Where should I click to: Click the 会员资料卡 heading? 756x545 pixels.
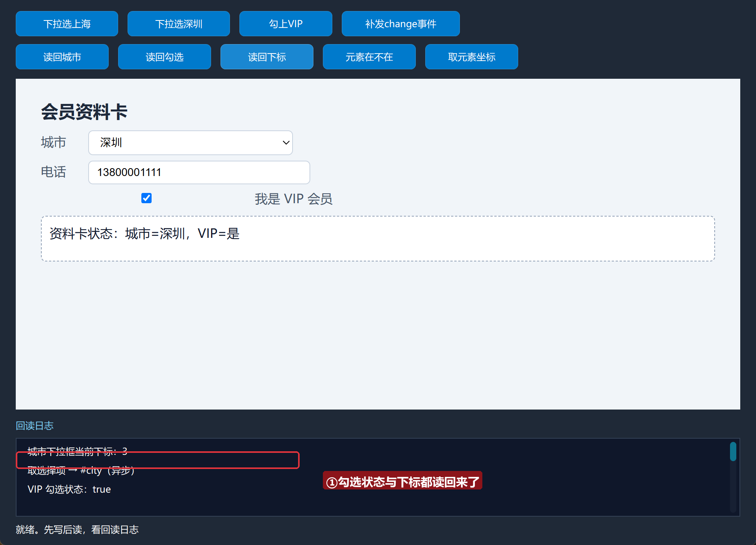(x=84, y=112)
